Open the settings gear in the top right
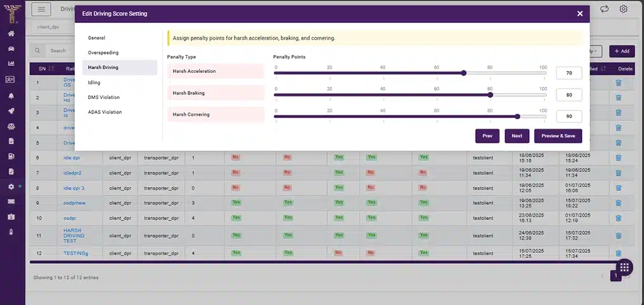 coord(624,9)
